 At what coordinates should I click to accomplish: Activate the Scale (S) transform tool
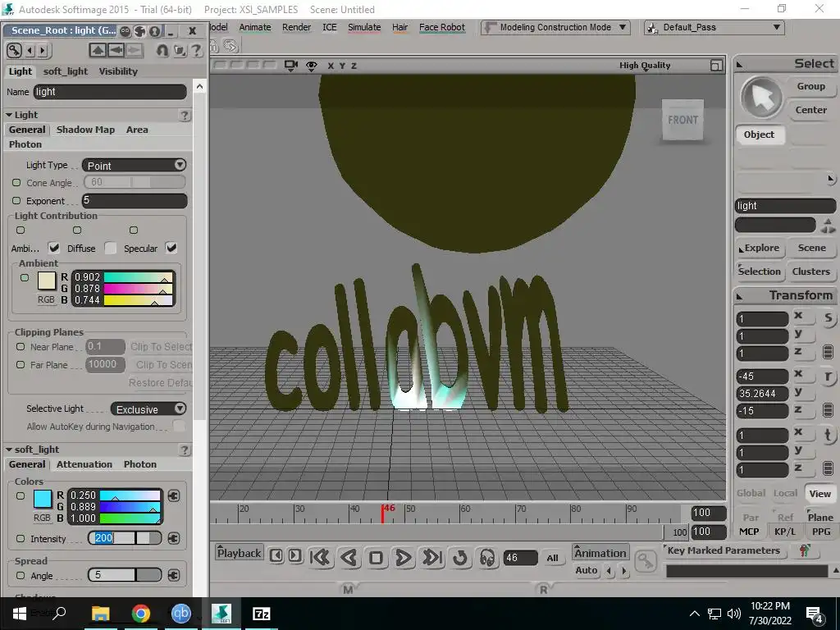828,318
